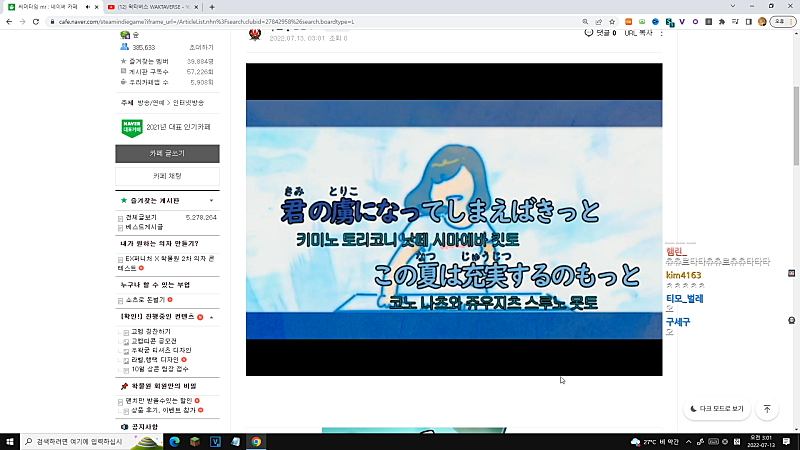Image resolution: width=800 pixels, height=450 pixels.
Task: Collapse the 진행중인 컨텐츠 section arrow
Action: [212, 317]
